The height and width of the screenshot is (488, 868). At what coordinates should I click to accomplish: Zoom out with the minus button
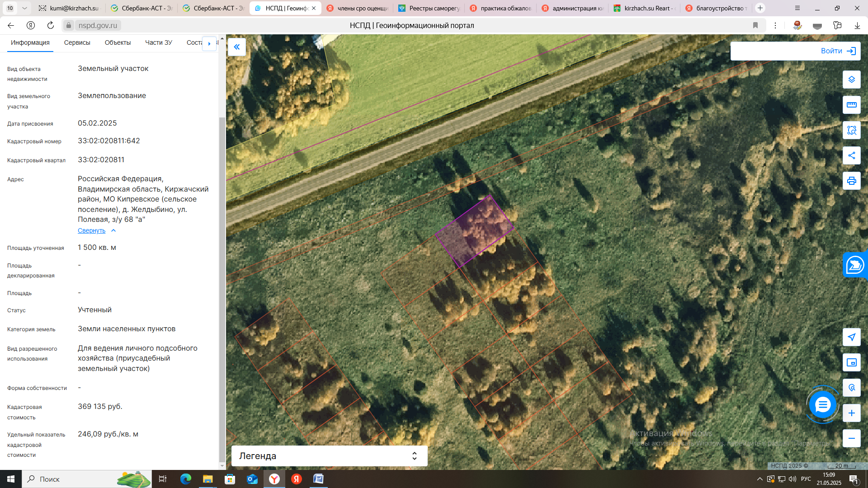point(851,438)
